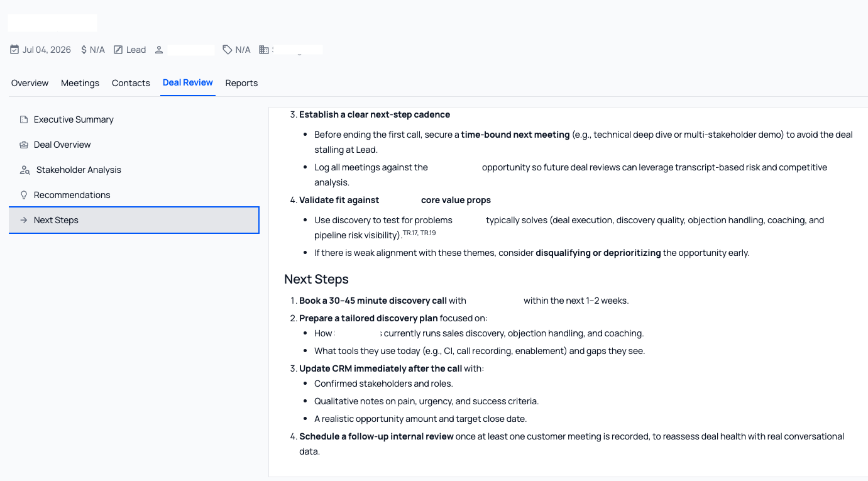Switch to the Meetings tab

[x=80, y=82]
